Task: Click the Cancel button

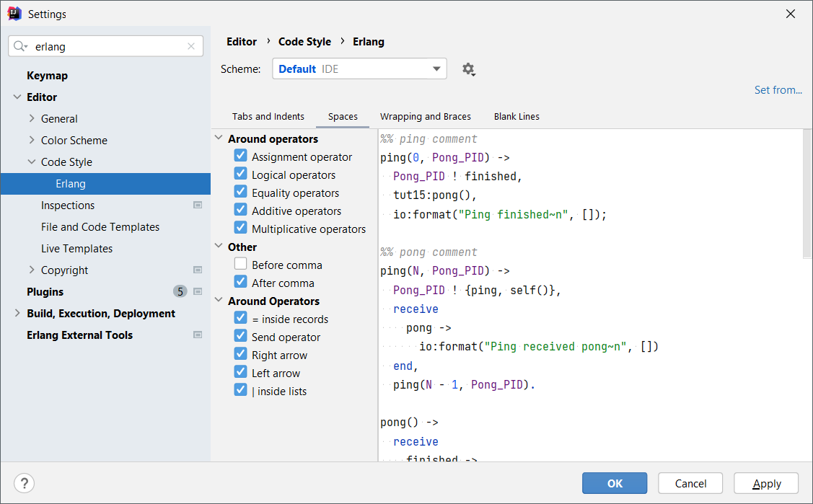Action: coord(690,483)
